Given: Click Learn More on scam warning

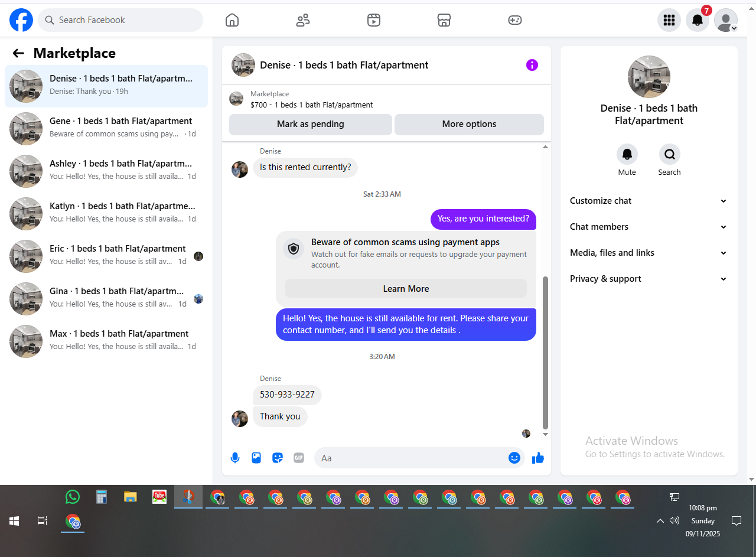Looking at the screenshot, I should pyautogui.click(x=406, y=289).
